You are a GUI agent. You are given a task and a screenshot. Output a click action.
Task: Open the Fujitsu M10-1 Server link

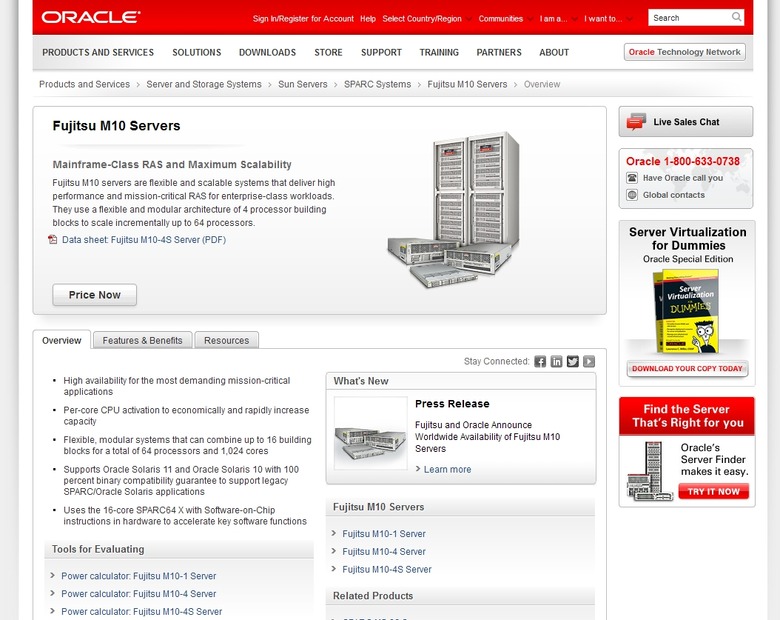(384, 533)
